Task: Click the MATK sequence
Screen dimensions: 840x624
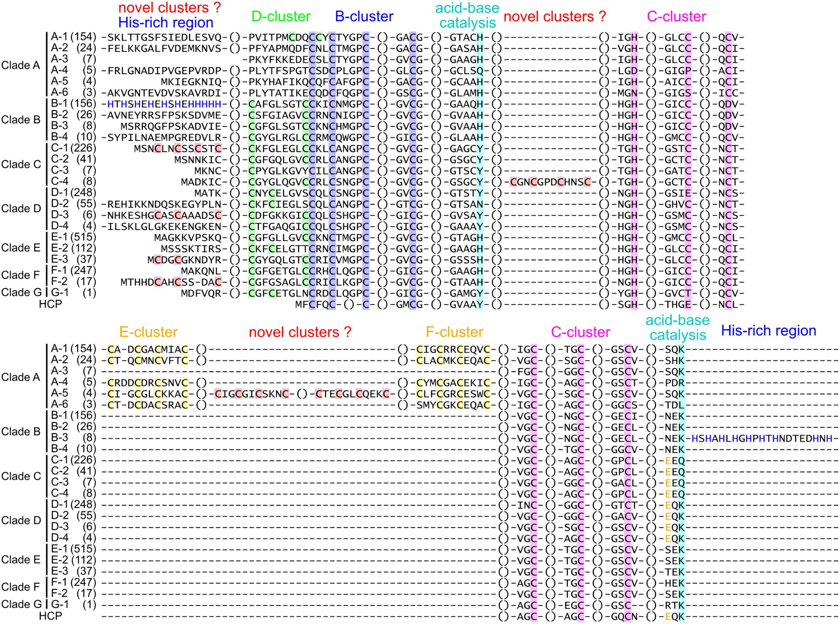Action: pyautogui.click(x=208, y=194)
